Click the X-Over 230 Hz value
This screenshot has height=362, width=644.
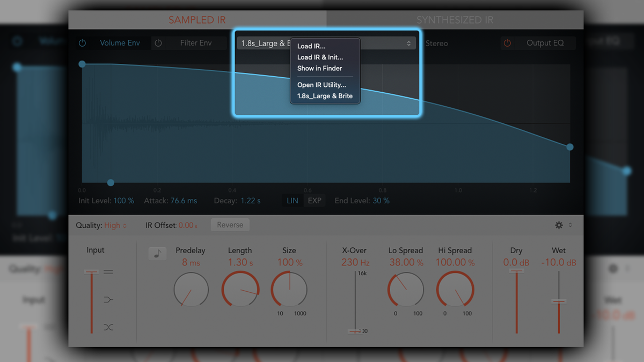coord(355,262)
